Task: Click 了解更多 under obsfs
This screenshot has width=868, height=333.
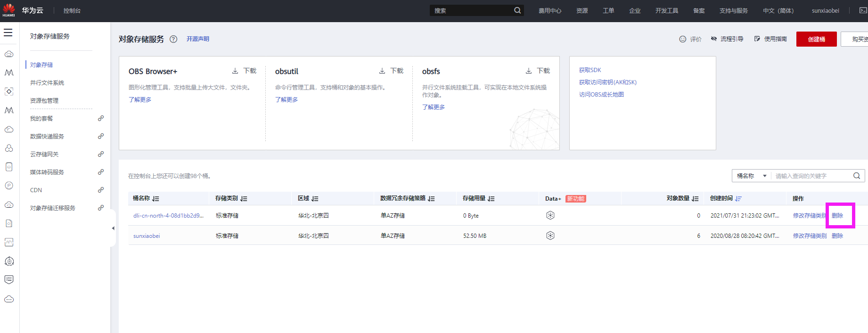Action: pos(434,107)
